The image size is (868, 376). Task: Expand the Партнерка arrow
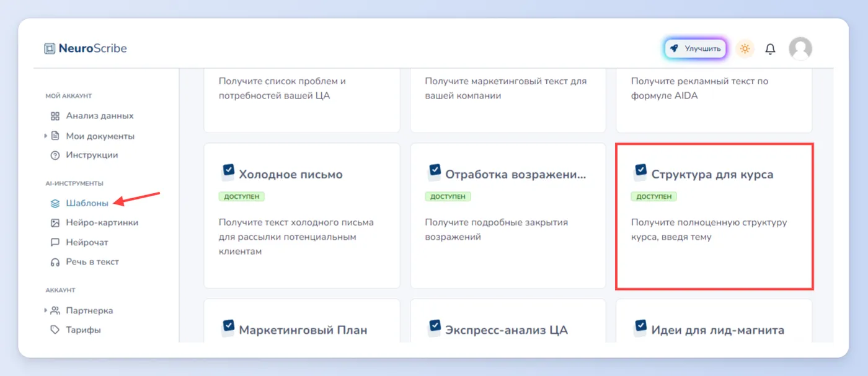tap(46, 310)
